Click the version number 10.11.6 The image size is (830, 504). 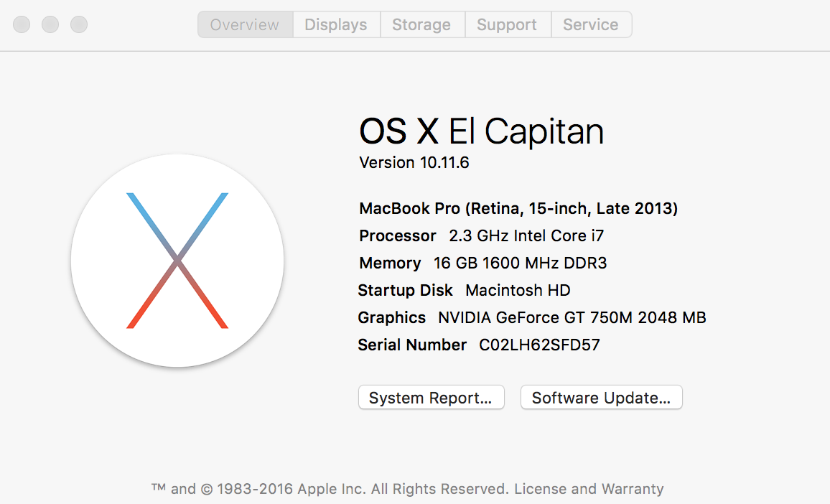coord(444,162)
